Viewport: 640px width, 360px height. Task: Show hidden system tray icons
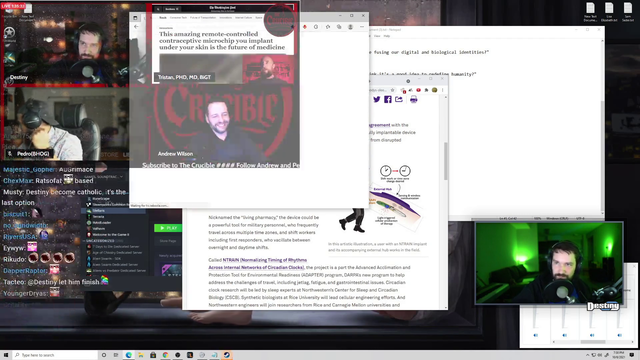tap(588, 355)
